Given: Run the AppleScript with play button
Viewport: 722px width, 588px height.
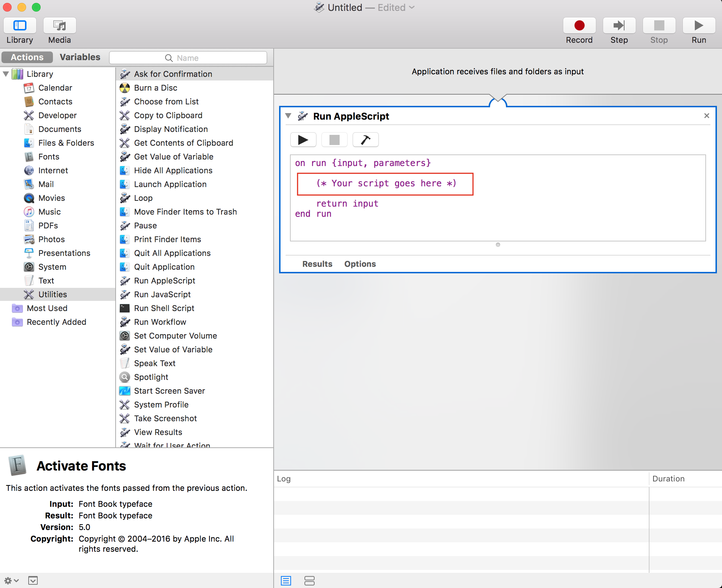Looking at the screenshot, I should pos(303,140).
